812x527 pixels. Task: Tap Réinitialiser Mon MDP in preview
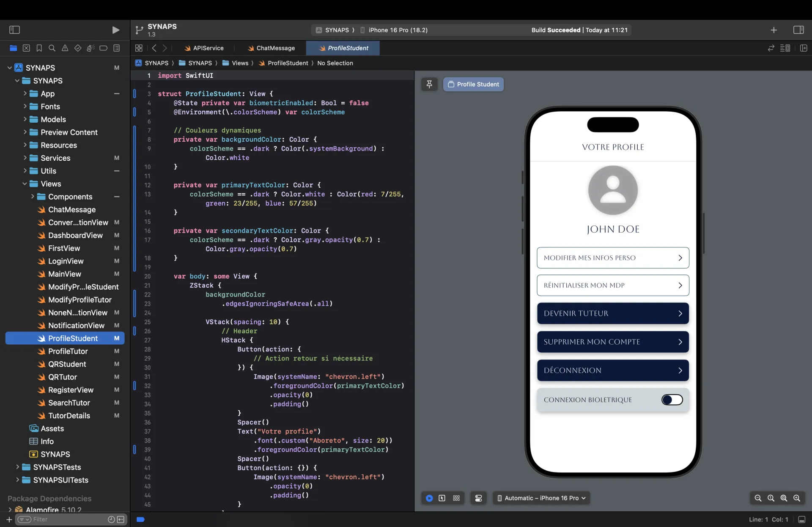click(613, 285)
